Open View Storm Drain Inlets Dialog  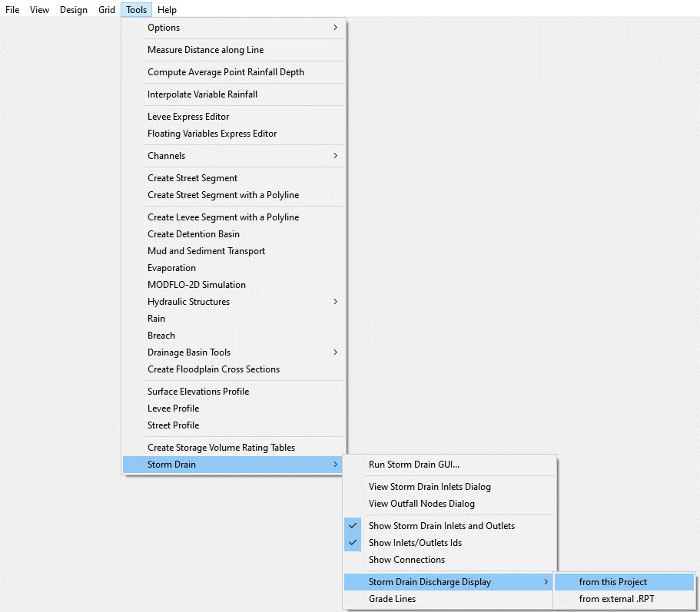[x=429, y=487]
